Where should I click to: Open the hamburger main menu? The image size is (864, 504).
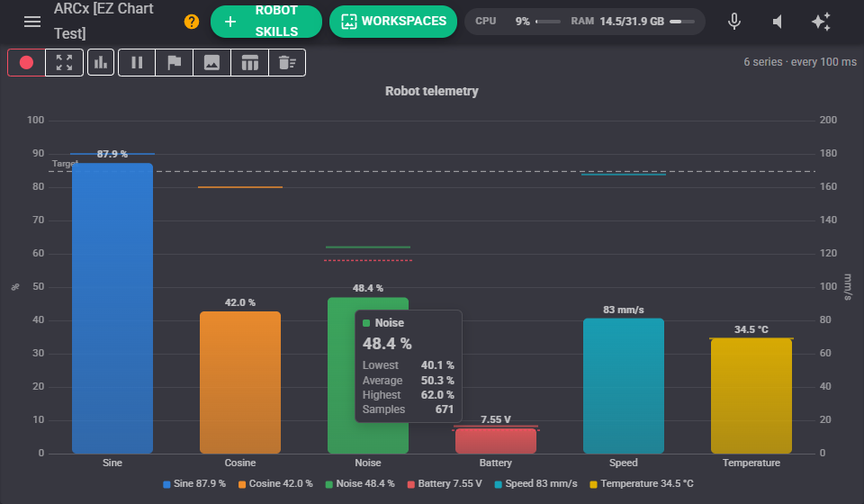point(32,22)
